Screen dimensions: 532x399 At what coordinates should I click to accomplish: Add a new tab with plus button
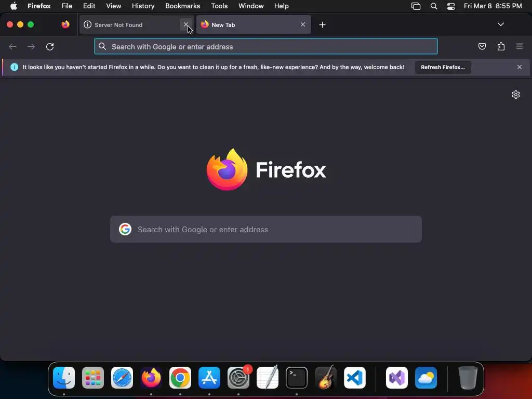tap(322, 25)
